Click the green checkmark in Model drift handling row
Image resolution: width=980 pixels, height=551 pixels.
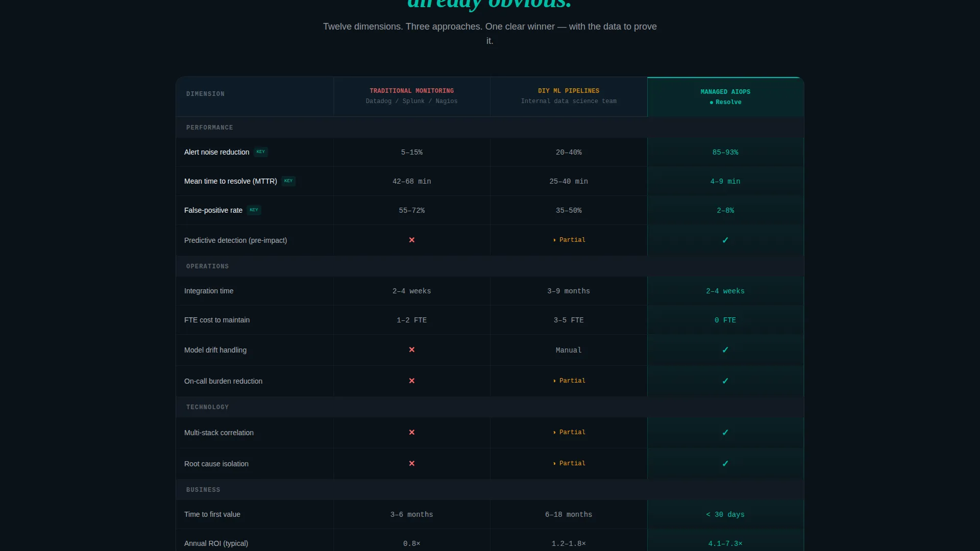click(x=725, y=349)
